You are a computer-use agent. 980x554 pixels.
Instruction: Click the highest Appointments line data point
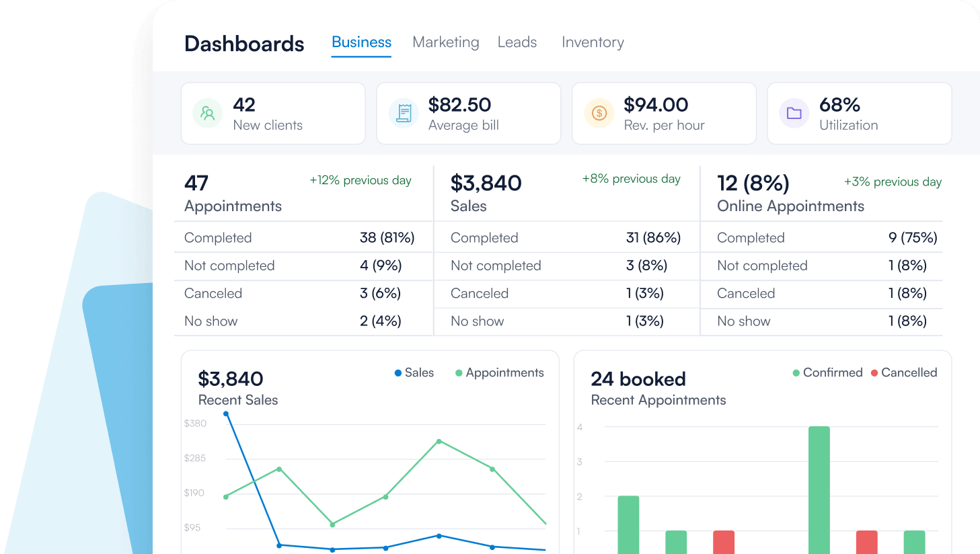439,442
